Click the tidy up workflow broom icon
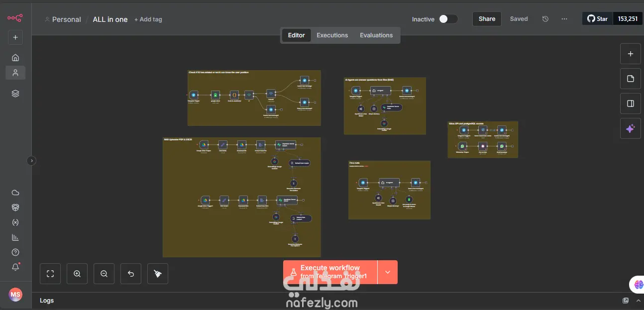Viewport: 644px width, 310px height. (x=158, y=274)
